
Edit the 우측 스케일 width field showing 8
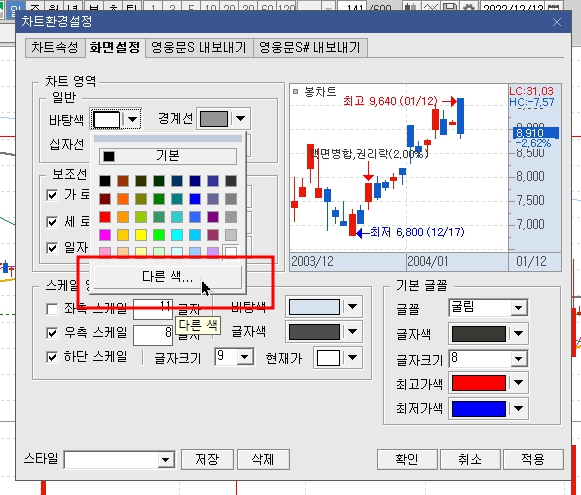pos(153,335)
